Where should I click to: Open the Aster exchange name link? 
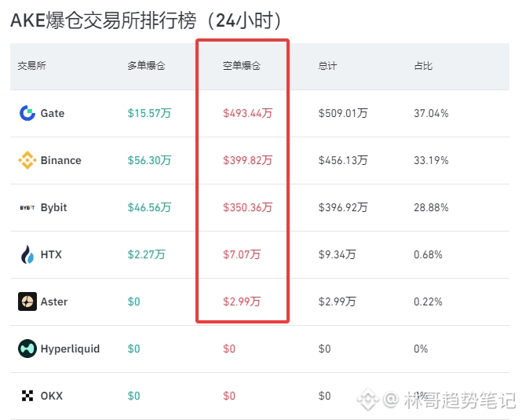(54, 301)
